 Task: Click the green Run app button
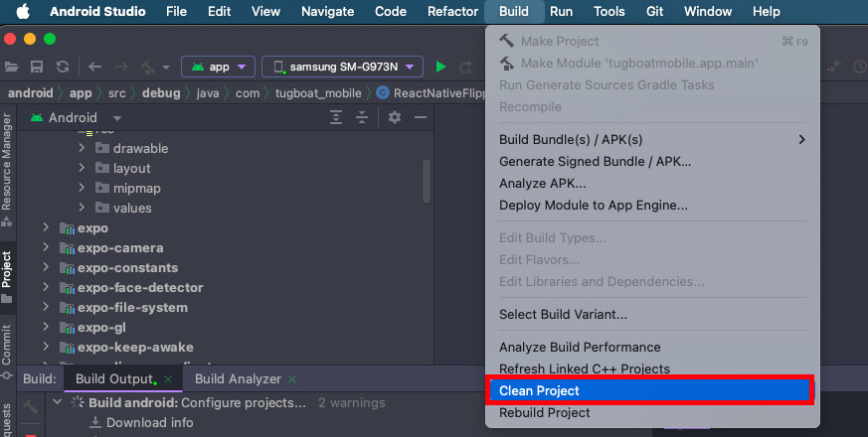(x=440, y=67)
